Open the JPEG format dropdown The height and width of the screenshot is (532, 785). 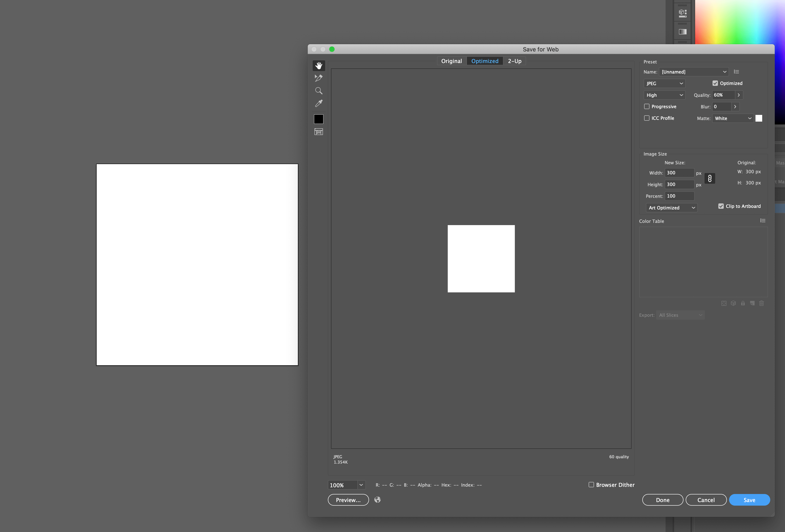(x=664, y=83)
